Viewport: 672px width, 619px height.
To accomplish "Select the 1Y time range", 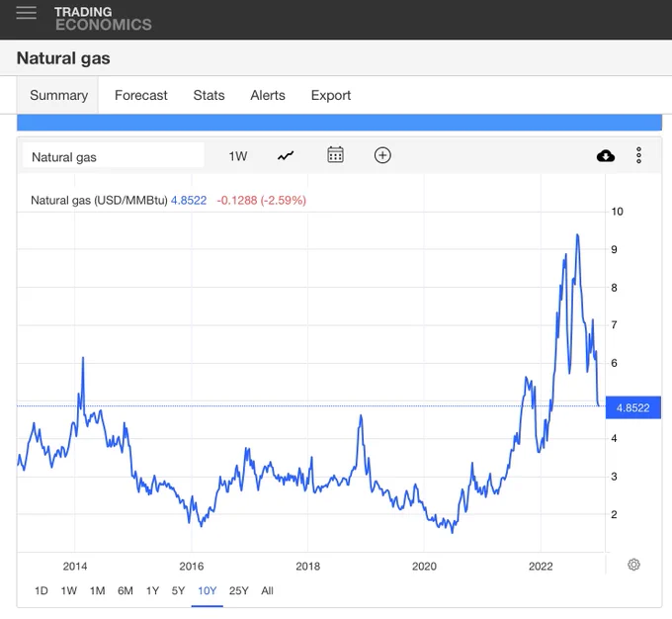I will click(152, 590).
